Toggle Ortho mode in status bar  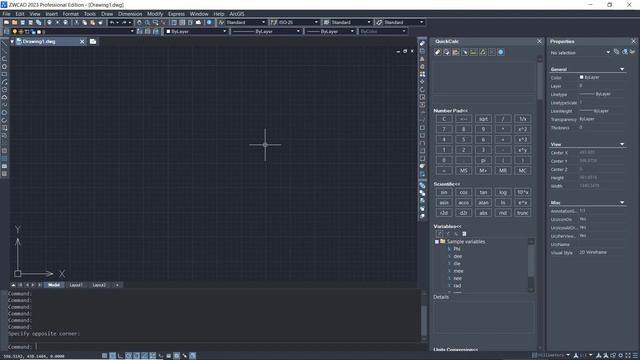pyautogui.click(x=120, y=356)
